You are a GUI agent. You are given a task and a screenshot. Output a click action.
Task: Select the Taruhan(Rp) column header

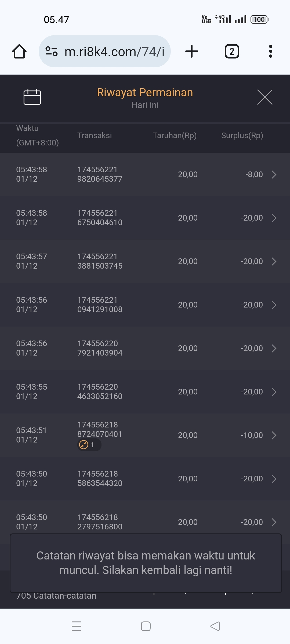point(175,136)
